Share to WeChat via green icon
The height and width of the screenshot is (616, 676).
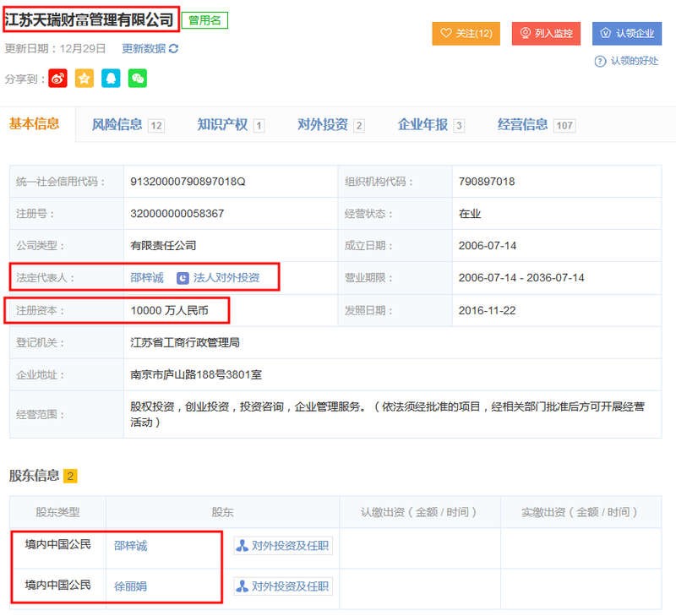pos(138,79)
